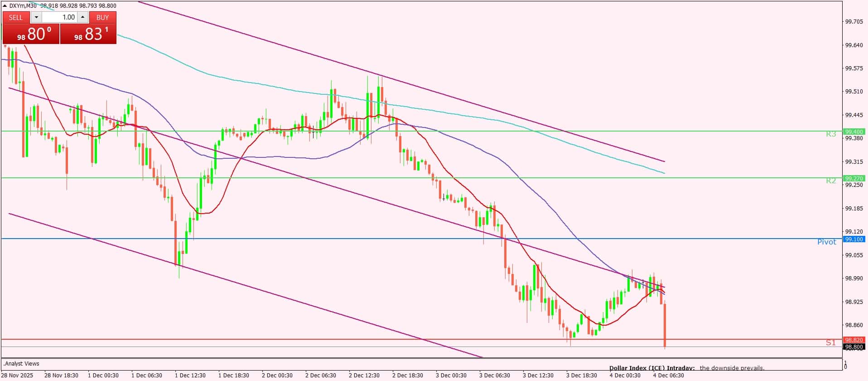
Task: Click the 28 Nov 18:30 time label
Action: [61, 376]
